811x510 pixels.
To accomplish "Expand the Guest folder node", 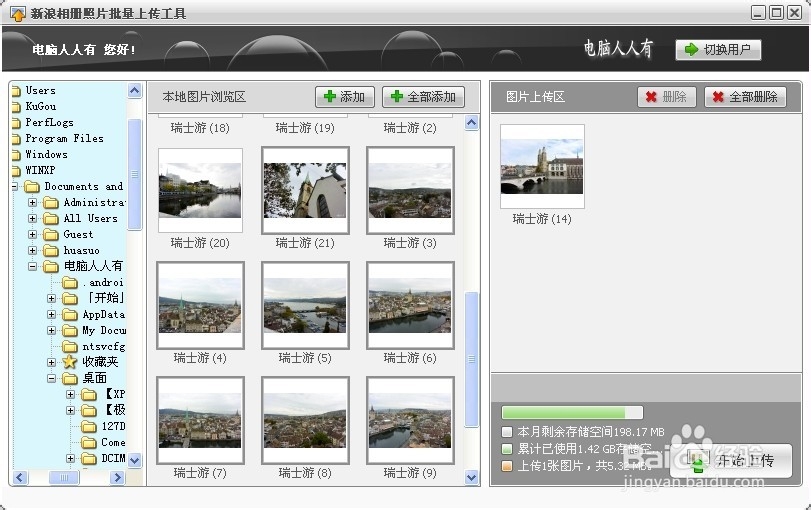I will [33, 234].
